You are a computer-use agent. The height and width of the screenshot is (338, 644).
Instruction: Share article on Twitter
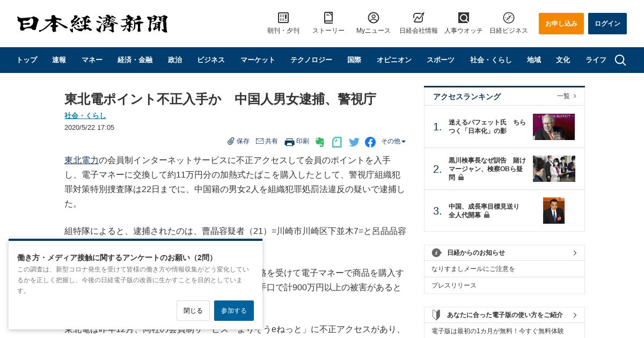(354, 142)
